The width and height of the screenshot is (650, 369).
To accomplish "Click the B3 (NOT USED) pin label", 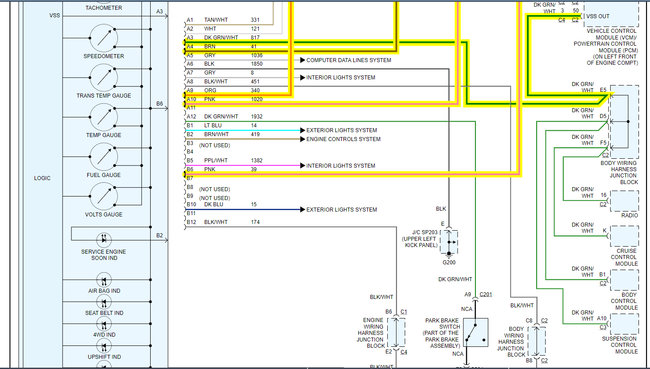I will (x=208, y=144).
